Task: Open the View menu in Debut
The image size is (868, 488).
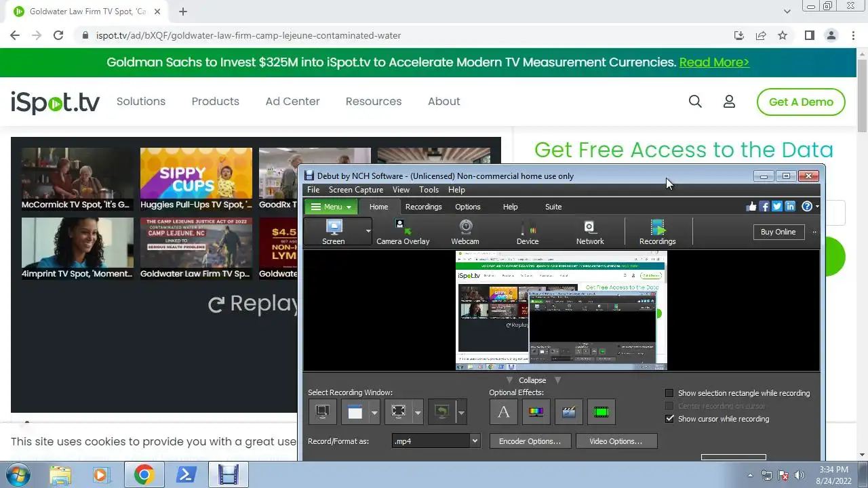Action: point(401,190)
